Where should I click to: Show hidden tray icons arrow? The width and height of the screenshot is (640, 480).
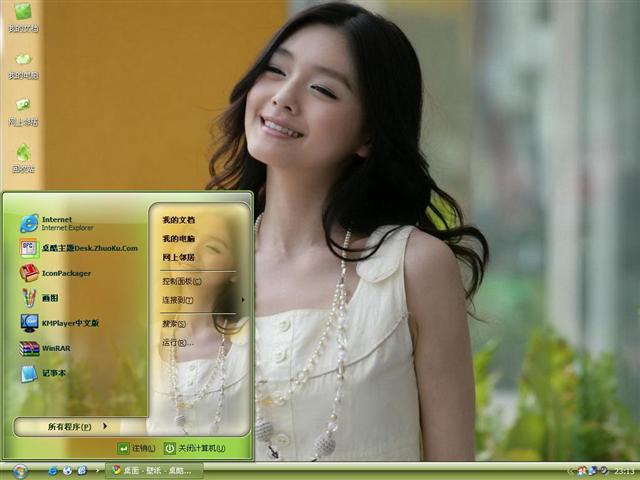click(x=570, y=471)
